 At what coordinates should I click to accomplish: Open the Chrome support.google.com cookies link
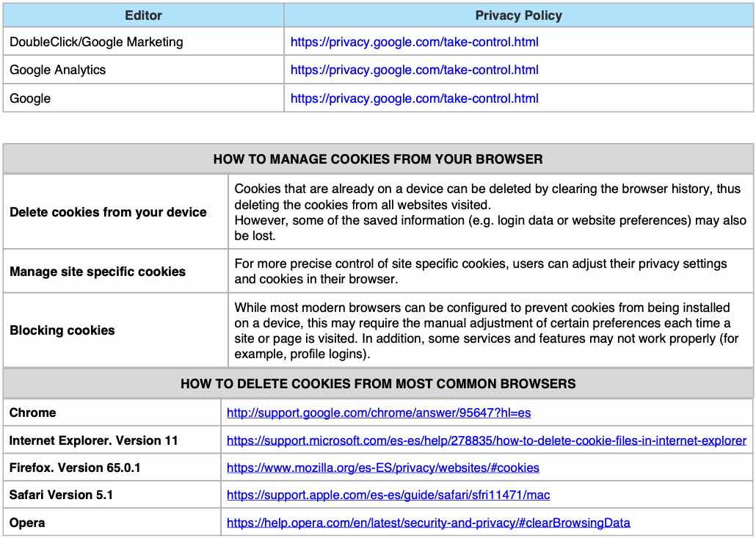click(378, 412)
